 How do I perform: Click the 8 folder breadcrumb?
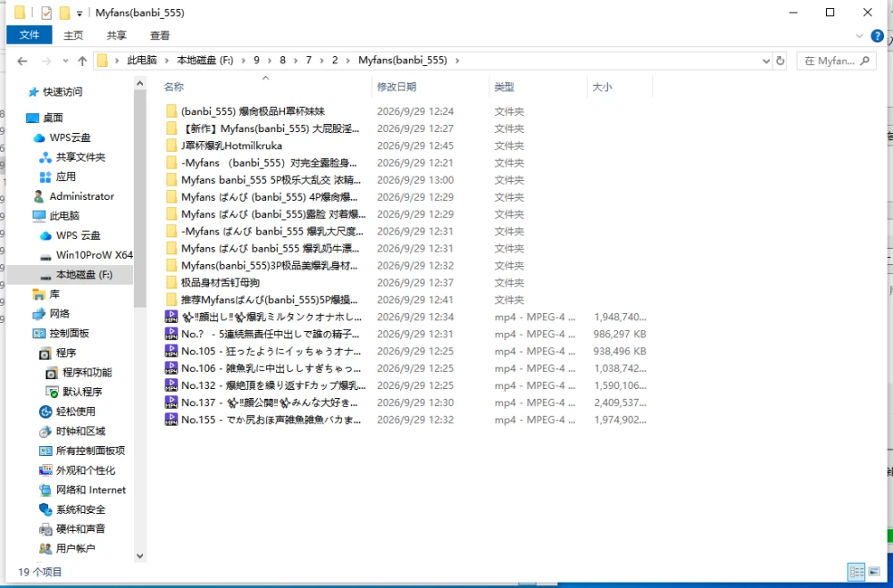pyautogui.click(x=282, y=61)
